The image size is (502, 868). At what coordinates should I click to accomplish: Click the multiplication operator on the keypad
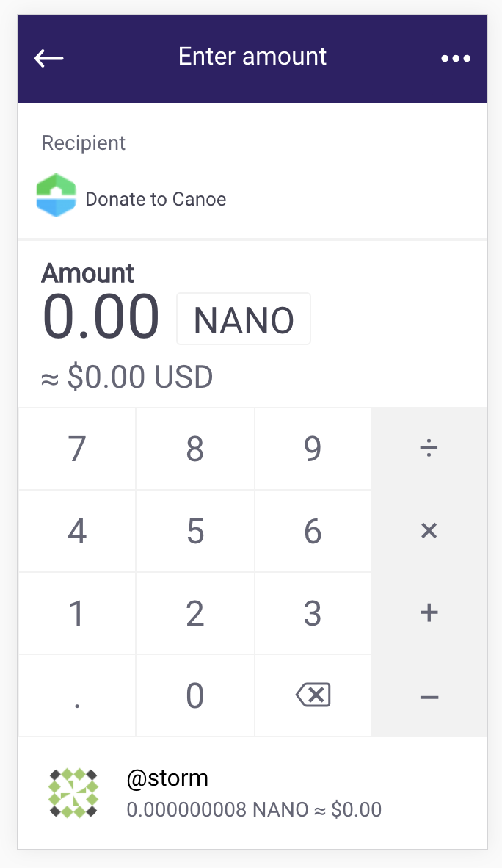click(x=429, y=531)
